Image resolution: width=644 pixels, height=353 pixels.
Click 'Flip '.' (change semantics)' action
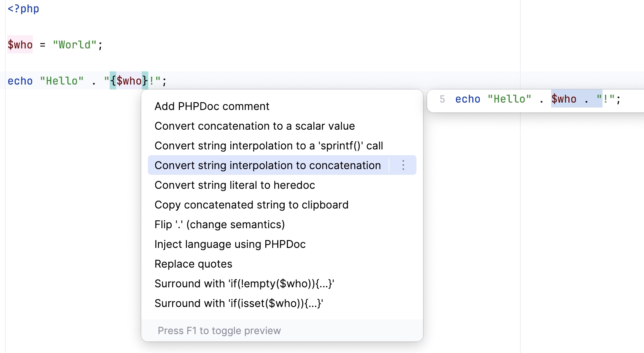click(x=219, y=224)
